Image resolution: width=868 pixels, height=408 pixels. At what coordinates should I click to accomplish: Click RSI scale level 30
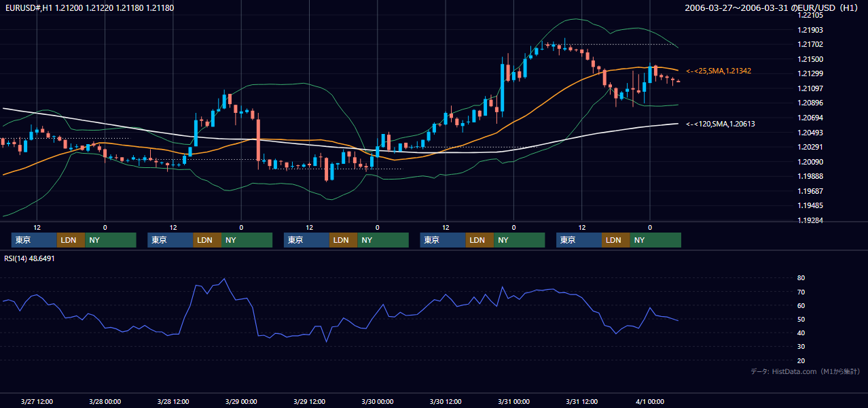coord(801,347)
